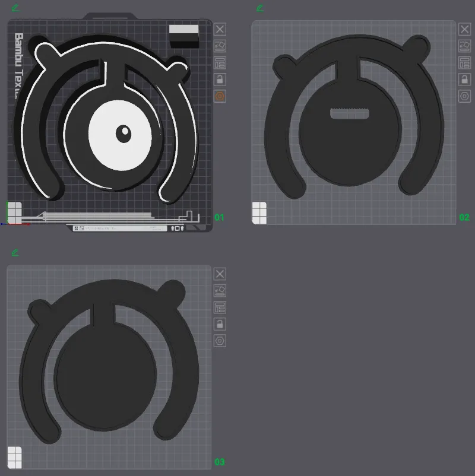475x476 pixels.
Task: Toggle the lock on plate 01
Action: click(220, 79)
